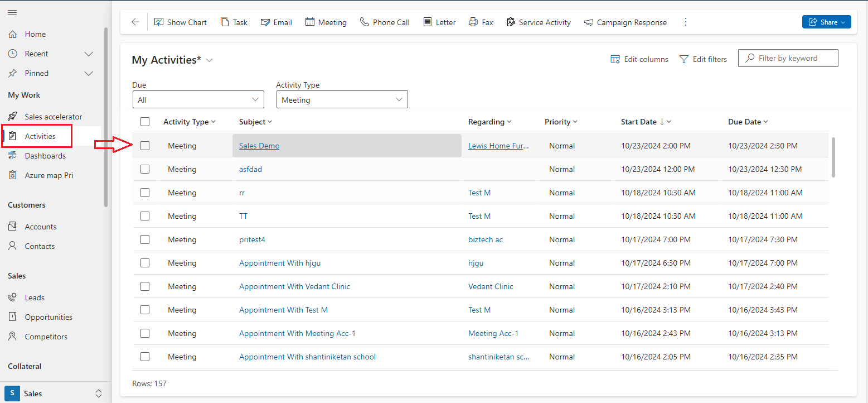This screenshot has height=403, width=868.
Task: Click the Accounts icon in Customers
Action: click(13, 227)
